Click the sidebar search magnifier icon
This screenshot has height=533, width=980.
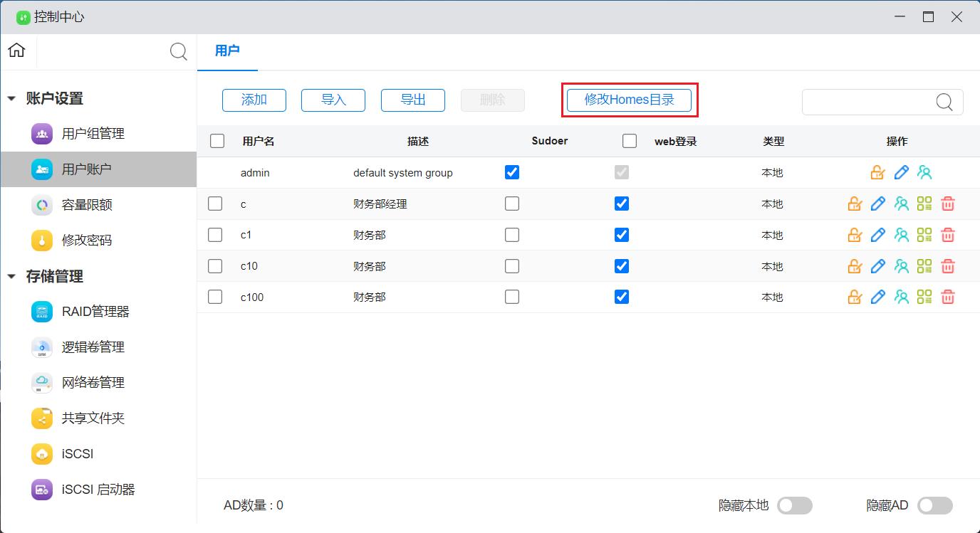click(x=178, y=51)
